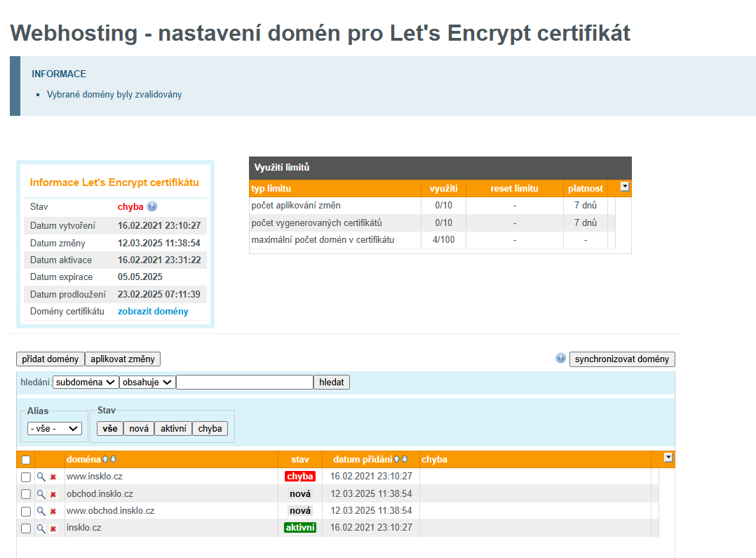Viewport: 756px width, 558px height.
Task: Focus the search text input field
Action: point(245,383)
